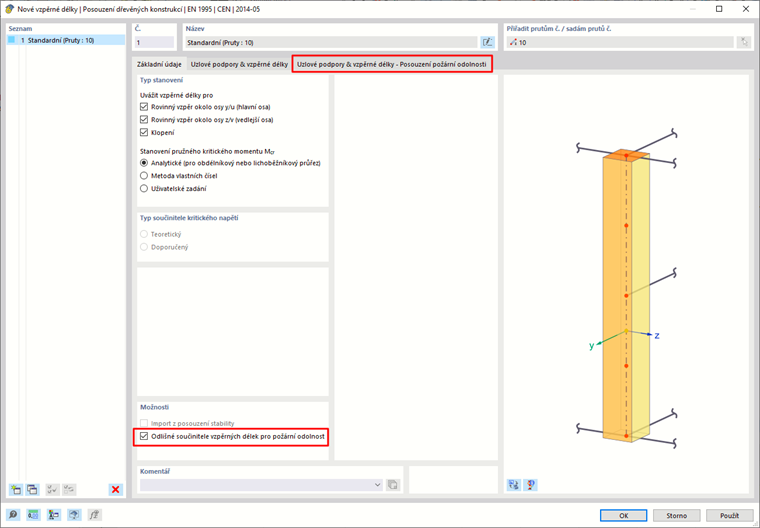Click the search icon in the bottom toolbar
Viewport: 760px width, 528px height.
[13, 515]
